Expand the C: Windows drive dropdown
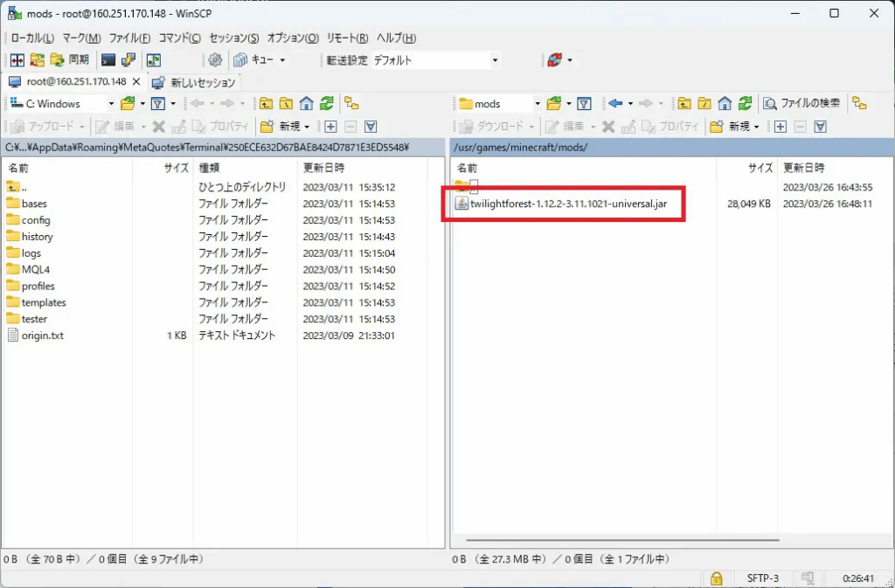The width and height of the screenshot is (895, 588). (x=111, y=104)
